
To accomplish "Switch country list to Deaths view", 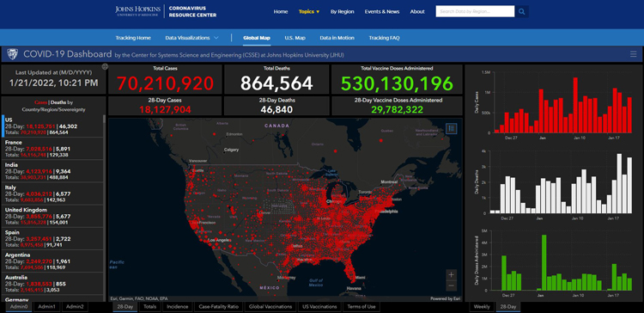I will coord(58,102).
